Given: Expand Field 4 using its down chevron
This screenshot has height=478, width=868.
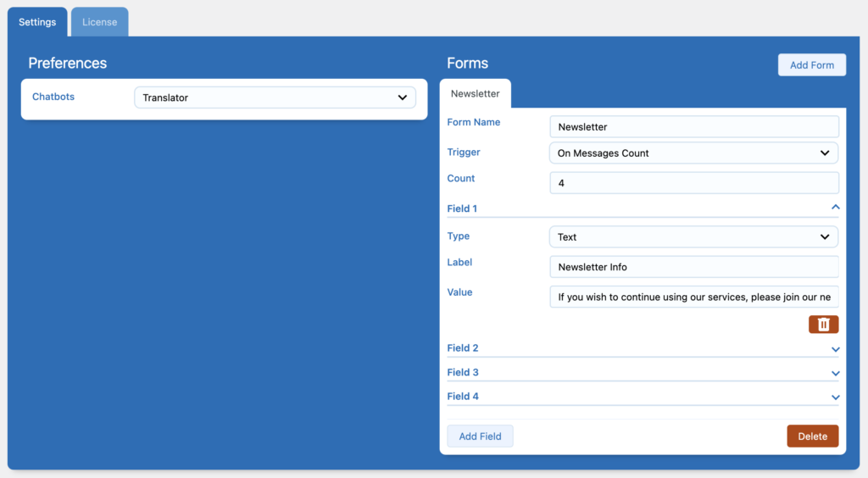Looking at the screenshot, I should [835, 397].
